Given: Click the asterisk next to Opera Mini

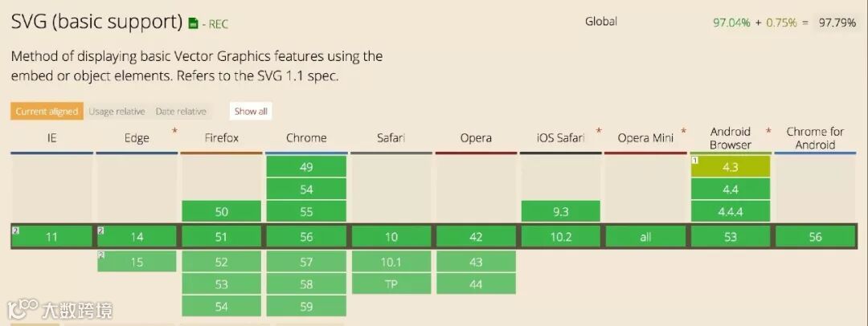Looking at the screenshot, I should [684, 131].
